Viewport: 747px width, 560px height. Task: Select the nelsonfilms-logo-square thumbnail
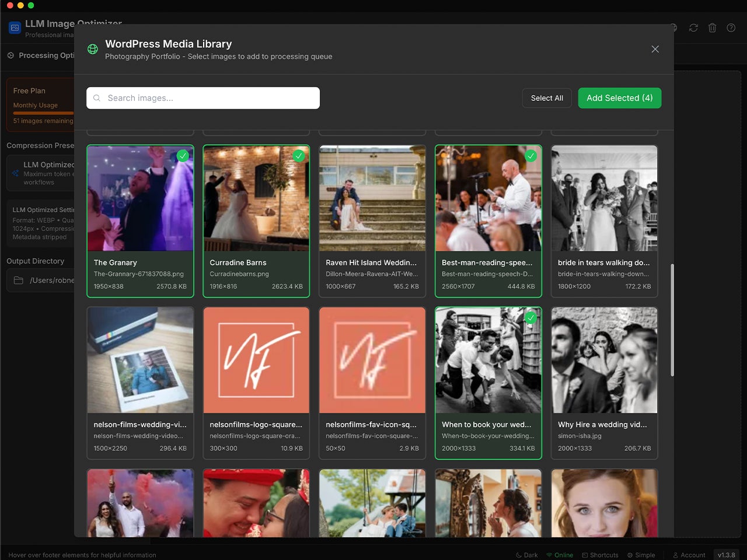coord(256,360)
